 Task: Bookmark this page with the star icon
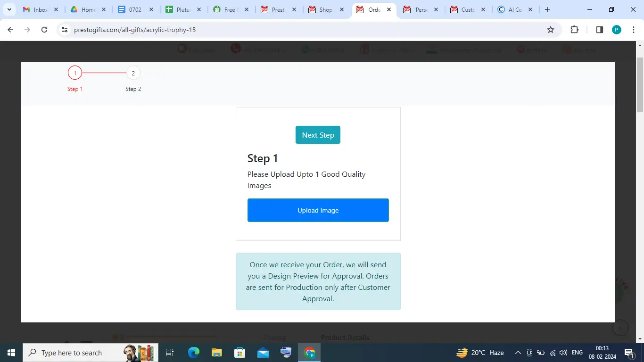550,30
